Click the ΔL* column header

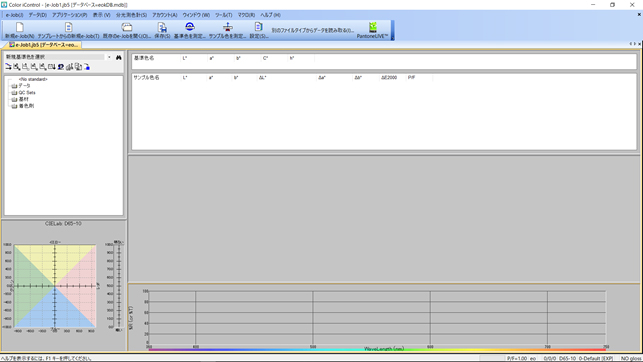click(x=286, y=77)
